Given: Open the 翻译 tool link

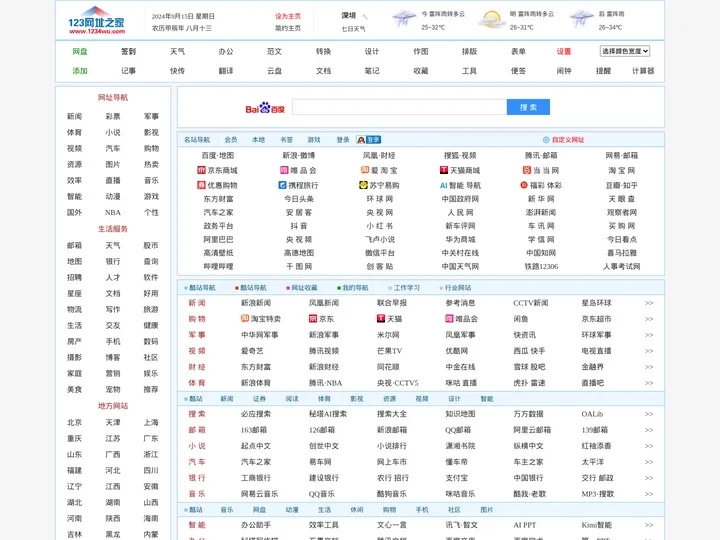Looking at the screenshot, I should (x=226, y=71).
